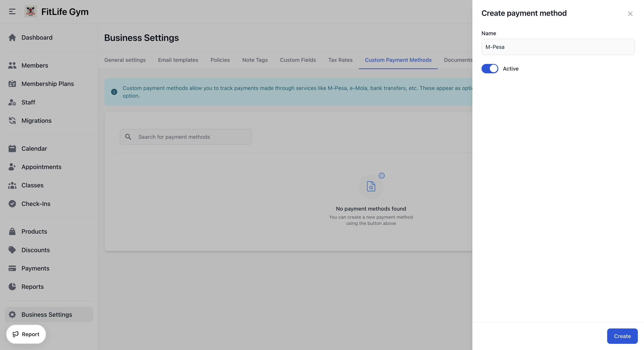This screenshot has height=350, width=644.
Task: Select the Classes group icon
Action: [x=12, y=185]
